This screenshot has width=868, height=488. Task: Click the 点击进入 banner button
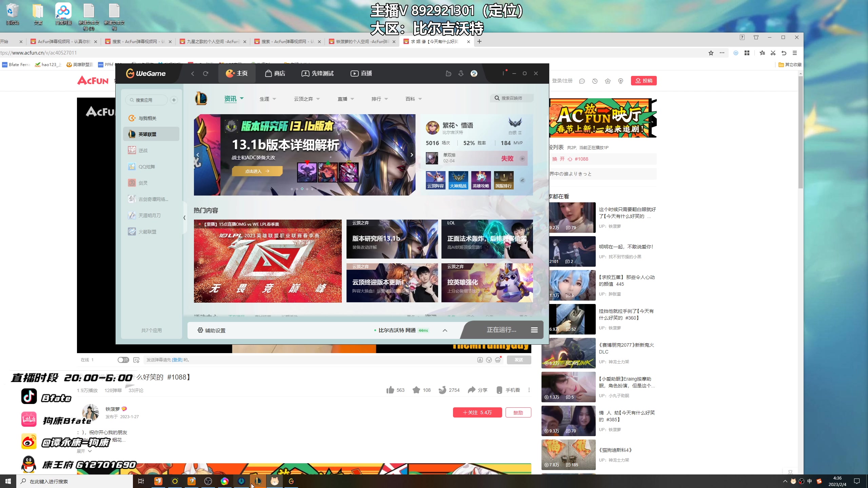(x=257, y=171)
